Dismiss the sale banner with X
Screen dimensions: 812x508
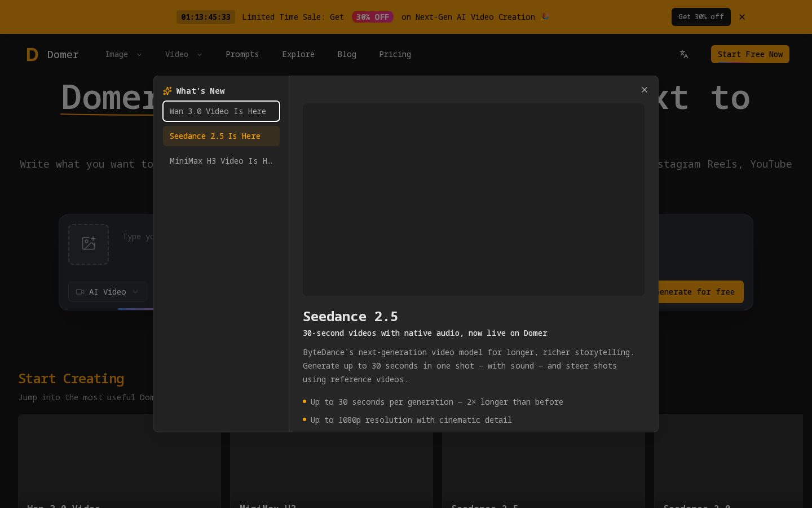tap(742, 17)
